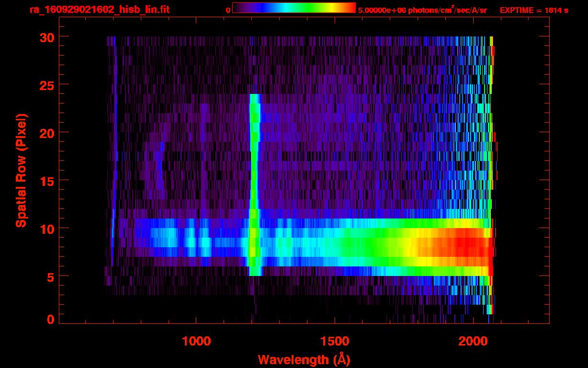
Task: Click the filename ra_160929021602_hisb_lin.fit title
Action: coord(99,10)
